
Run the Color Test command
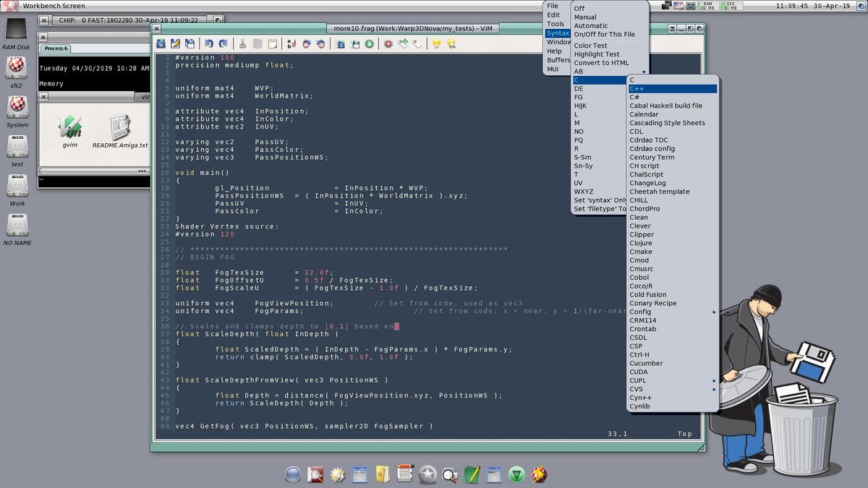(x=590, y=46)
